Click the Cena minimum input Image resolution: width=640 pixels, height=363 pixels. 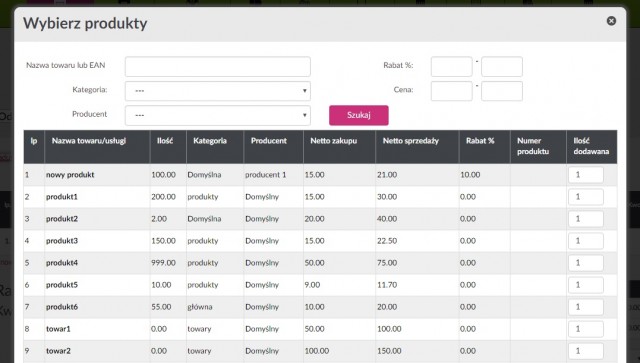pyautogui.click(x=451, y=91)
